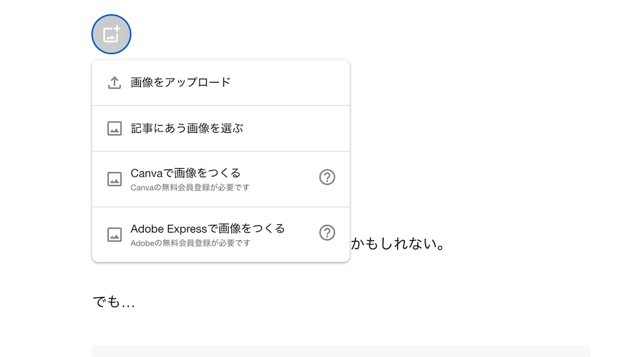
Task: Click the upload arrow icon
Action: coord(114,82)
